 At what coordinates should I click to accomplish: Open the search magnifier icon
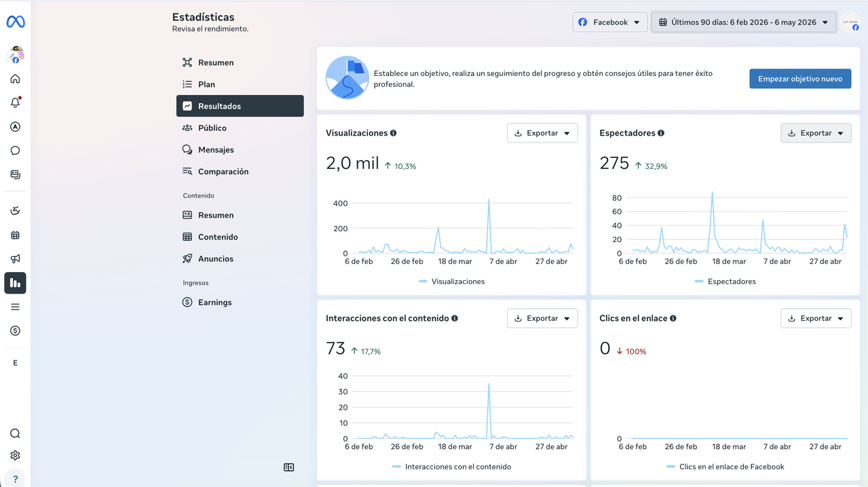click(15, 433)
